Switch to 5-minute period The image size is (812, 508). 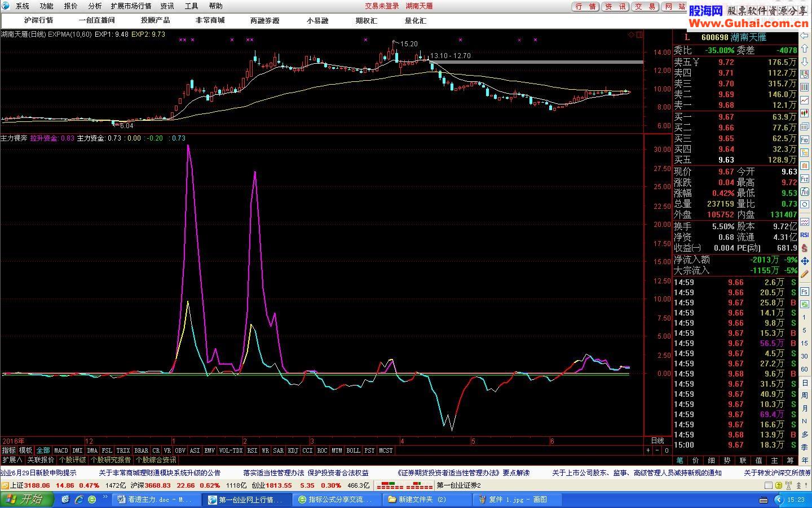coord(805,330)
